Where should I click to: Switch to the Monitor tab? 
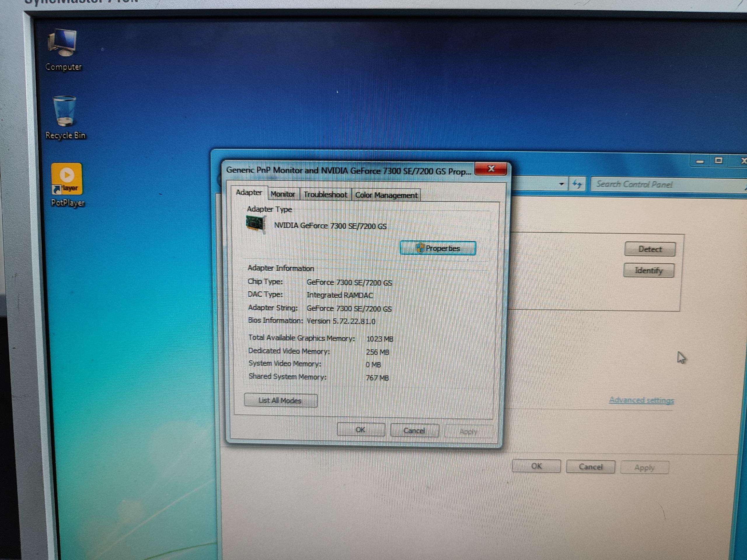(283, 195)
